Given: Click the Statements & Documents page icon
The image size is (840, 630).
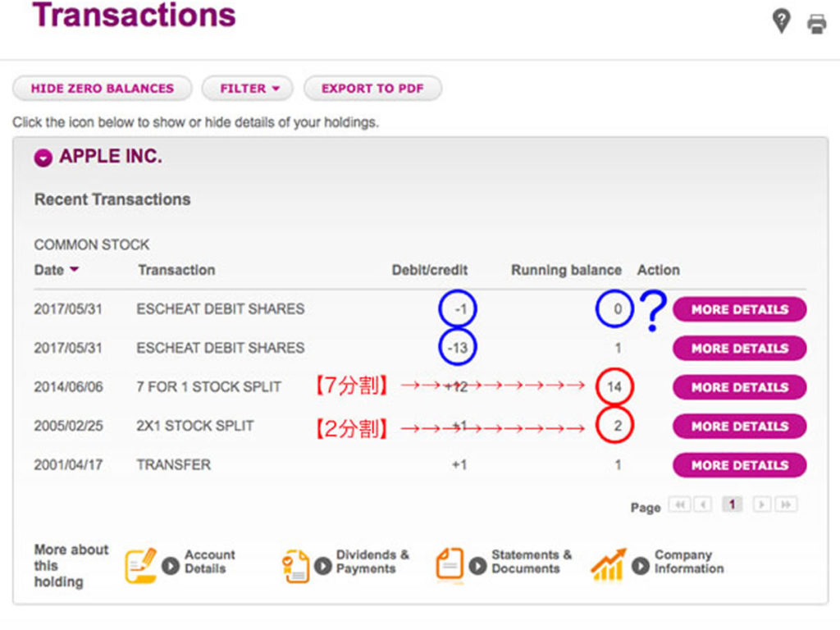Looking at the screenshot, I should pos(450,564).
